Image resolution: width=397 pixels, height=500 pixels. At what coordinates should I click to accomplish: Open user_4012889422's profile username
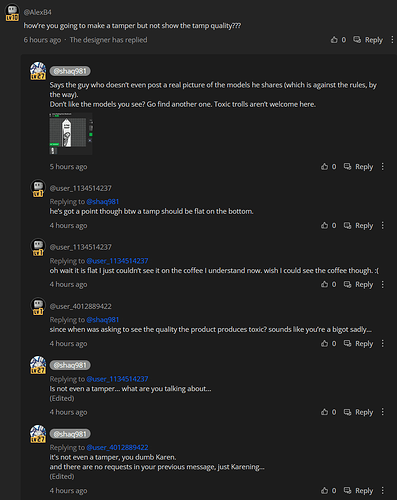tap(81, 306)
